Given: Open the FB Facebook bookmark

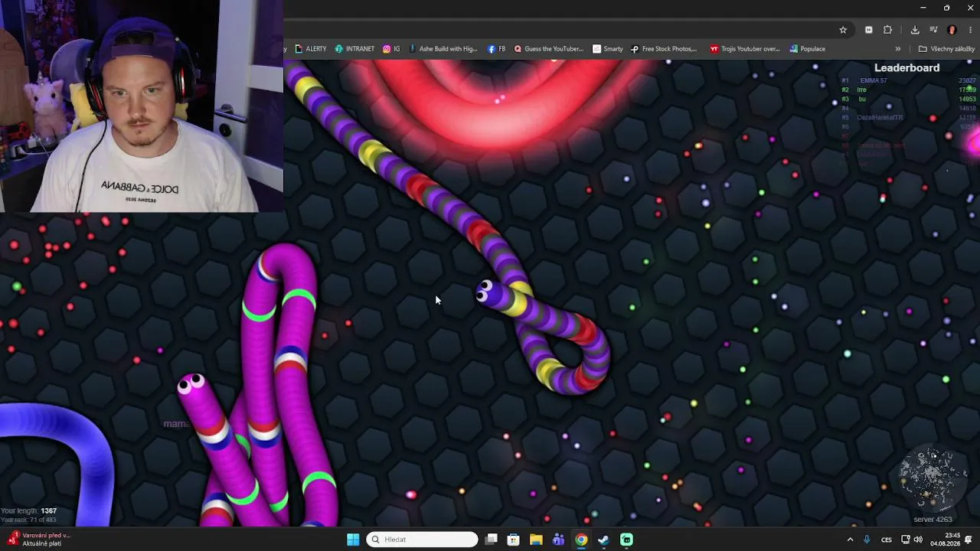Looking at the screenshot, I should point(496,49).
